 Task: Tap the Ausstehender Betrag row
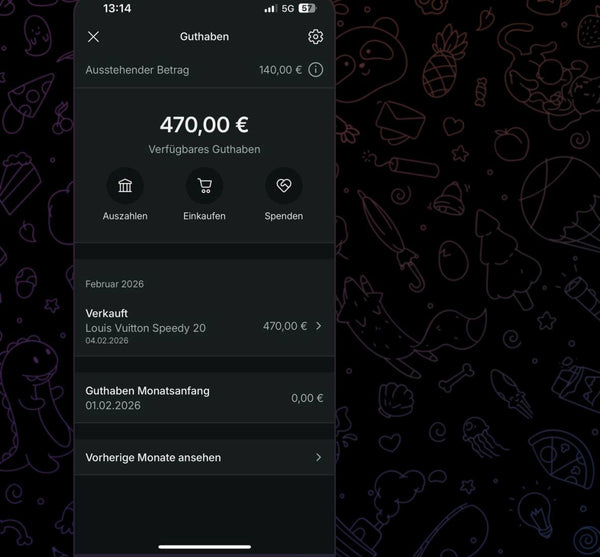(204, 70)
